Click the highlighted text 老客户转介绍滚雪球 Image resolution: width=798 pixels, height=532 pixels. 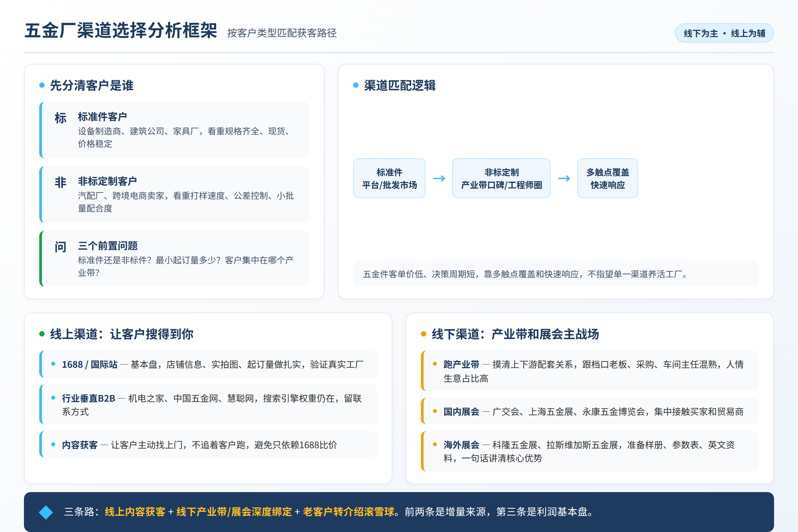[x=348, y=512]
